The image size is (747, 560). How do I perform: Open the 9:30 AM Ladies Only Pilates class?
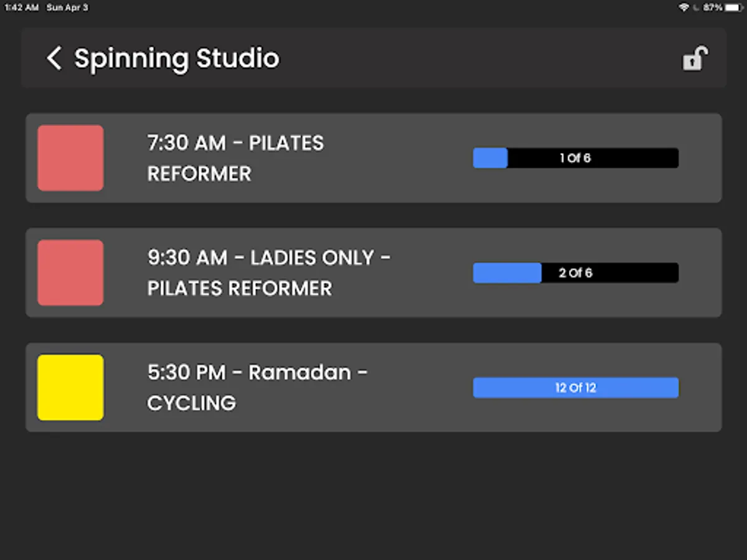[268, 273]
